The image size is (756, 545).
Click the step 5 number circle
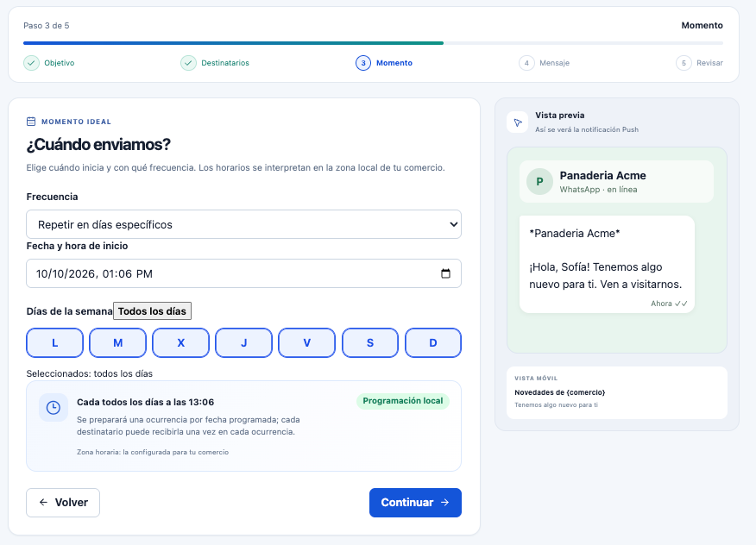(x=684, y=63)
